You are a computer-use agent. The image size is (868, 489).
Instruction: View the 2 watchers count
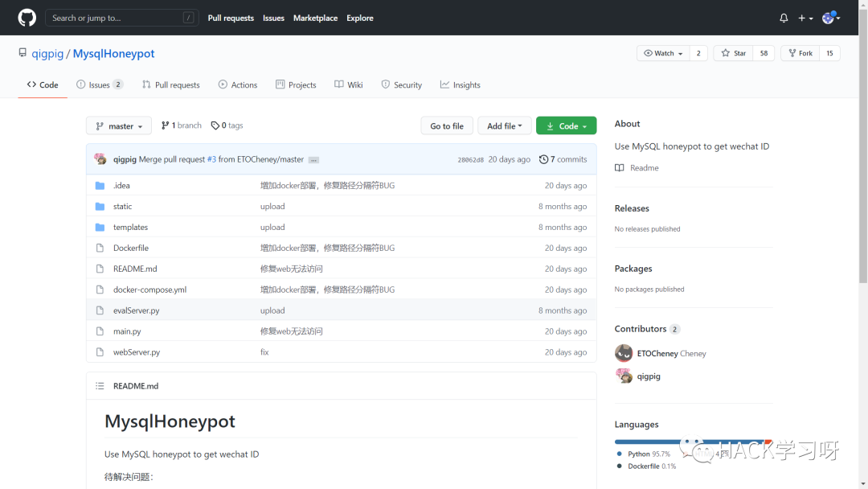[x=698, y=53]
